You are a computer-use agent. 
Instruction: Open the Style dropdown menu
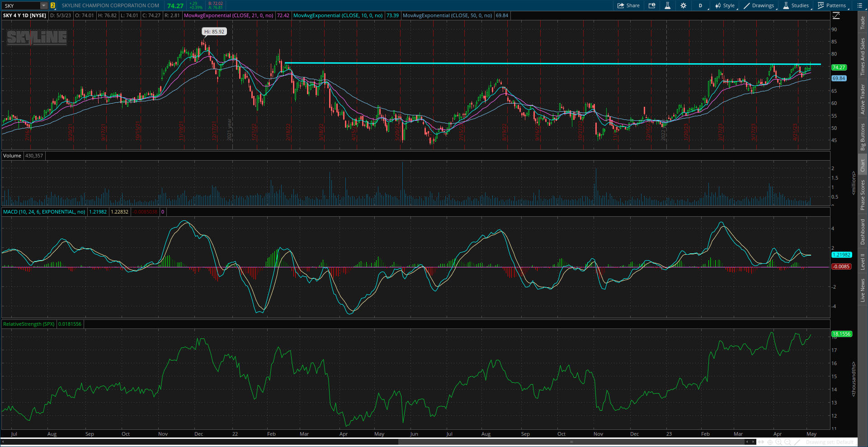click(725, 5)
